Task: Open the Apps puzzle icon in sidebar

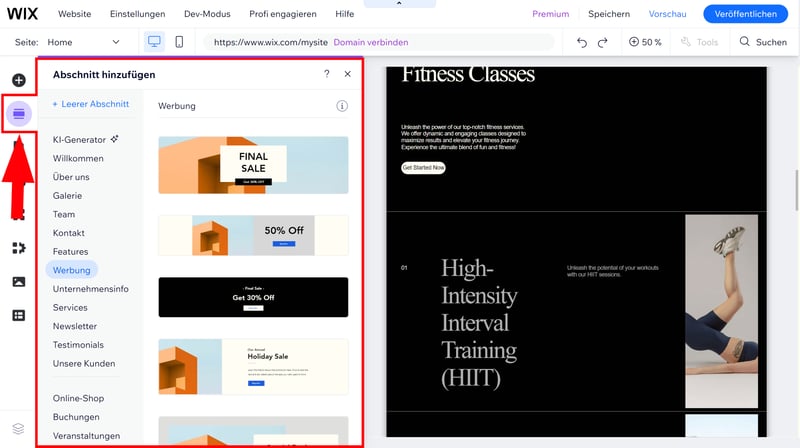Action: (x=18, y=247)
